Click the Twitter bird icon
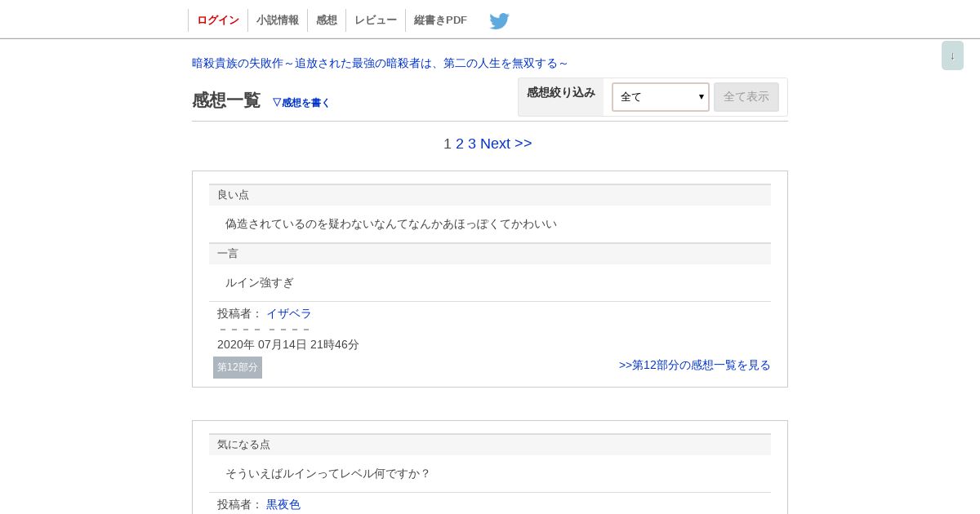Viewport: 980px width, 514px height. 499,20
